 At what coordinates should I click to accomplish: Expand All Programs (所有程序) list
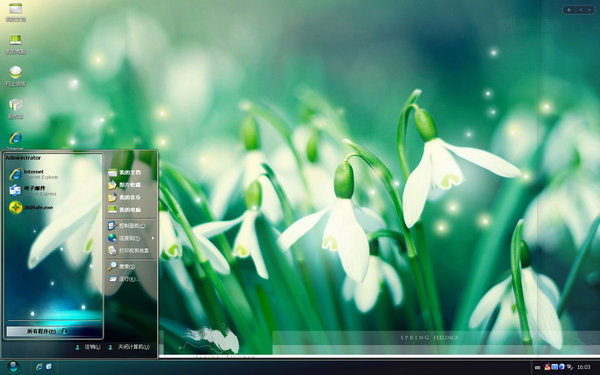point(54,331)
